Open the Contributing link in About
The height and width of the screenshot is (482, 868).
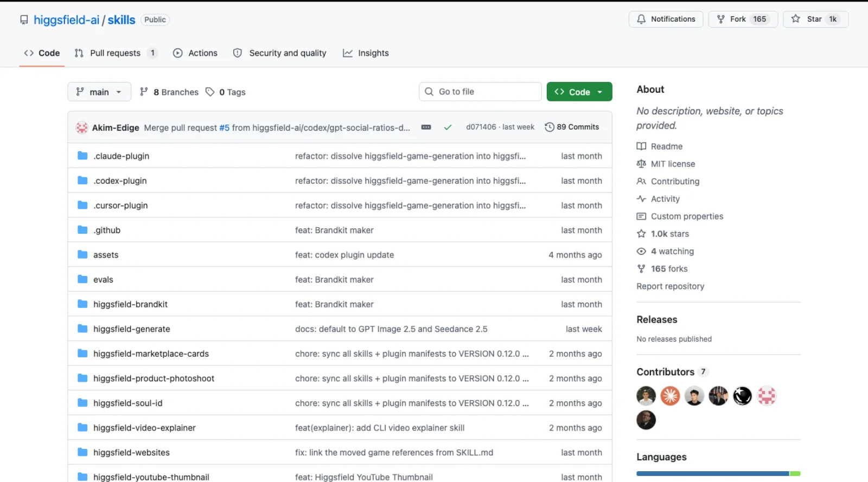pos(675,181)
